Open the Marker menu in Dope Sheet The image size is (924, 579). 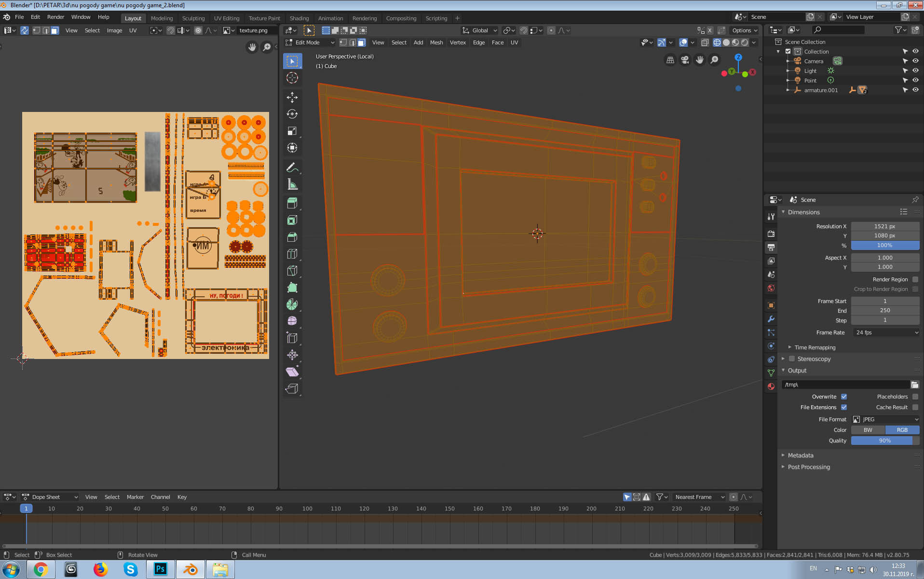[x=135, y=497]
